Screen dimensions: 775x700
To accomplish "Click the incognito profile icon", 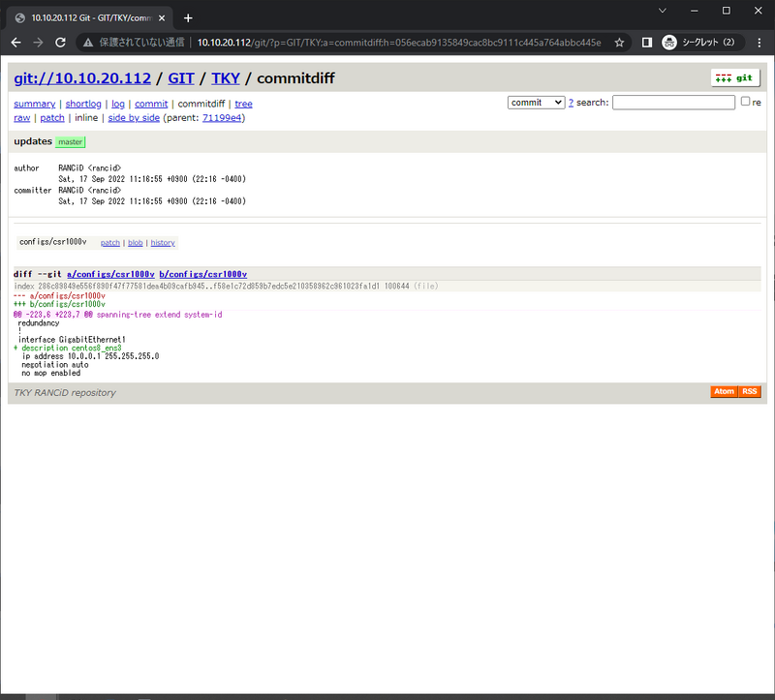I will click(x=669, y=43).
